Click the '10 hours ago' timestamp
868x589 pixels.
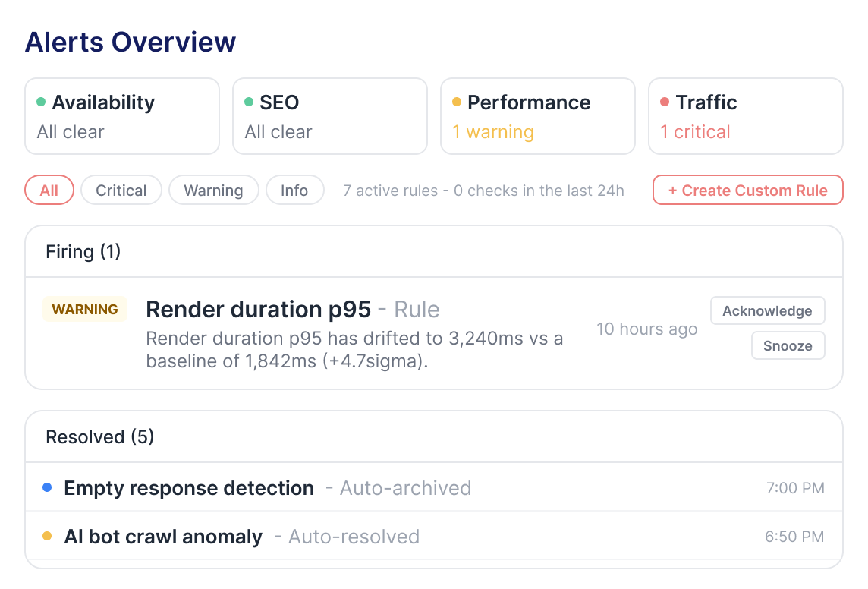click(x=647, y=329)
